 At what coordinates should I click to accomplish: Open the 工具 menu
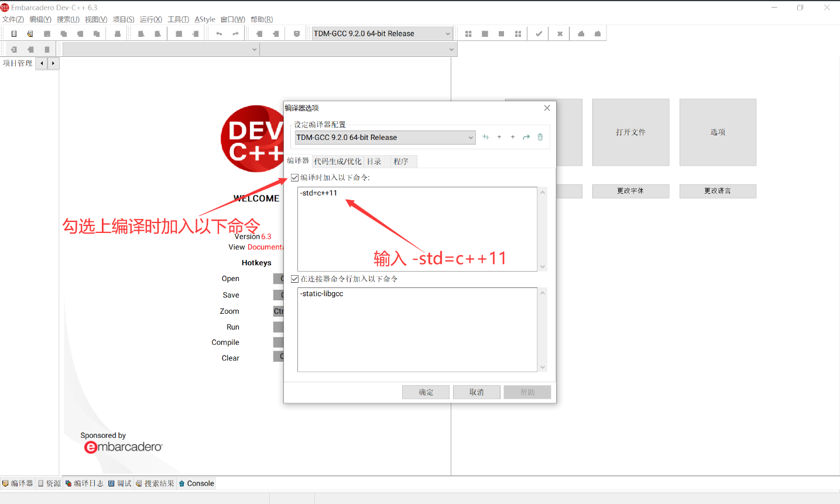(178, 19)
